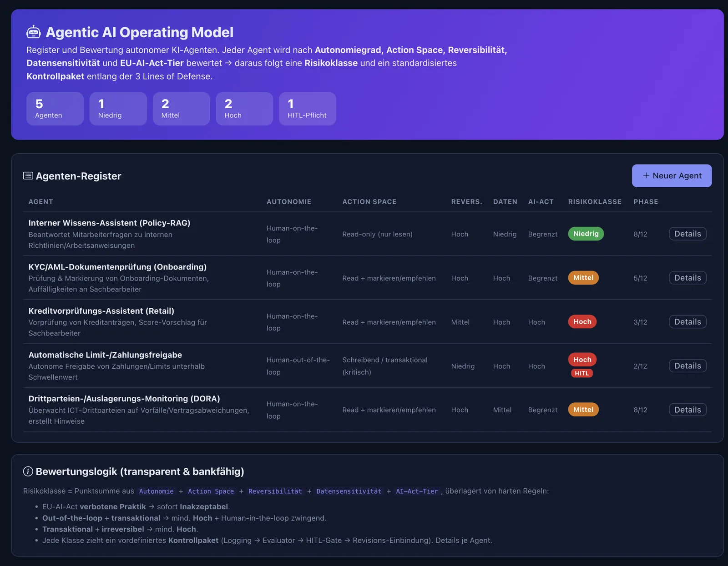Viewport: 728px width, 566px height.
Task: Click the Reversibilität code tag
Action: point(275,491)
